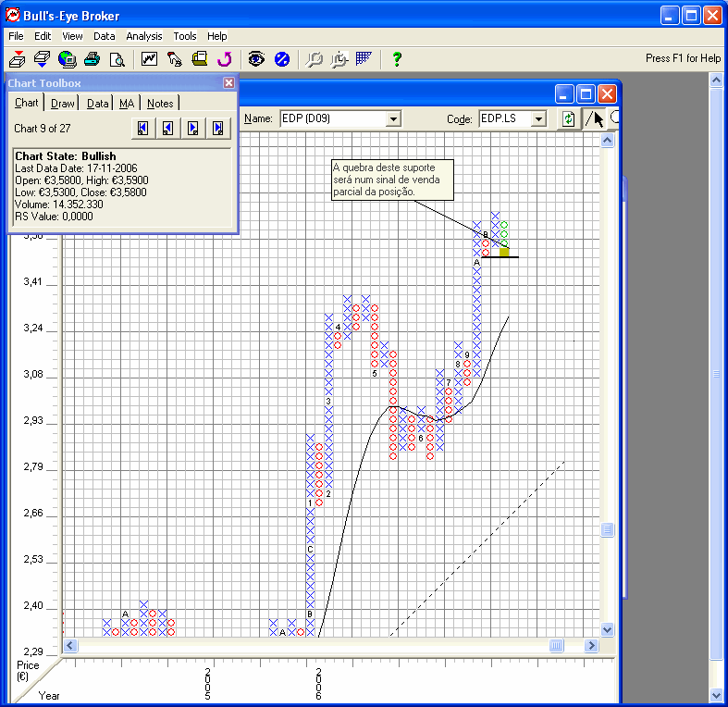Expand the Code dropdown showing EDP.LS
The image size is (728, 707).
coord(538,119)
